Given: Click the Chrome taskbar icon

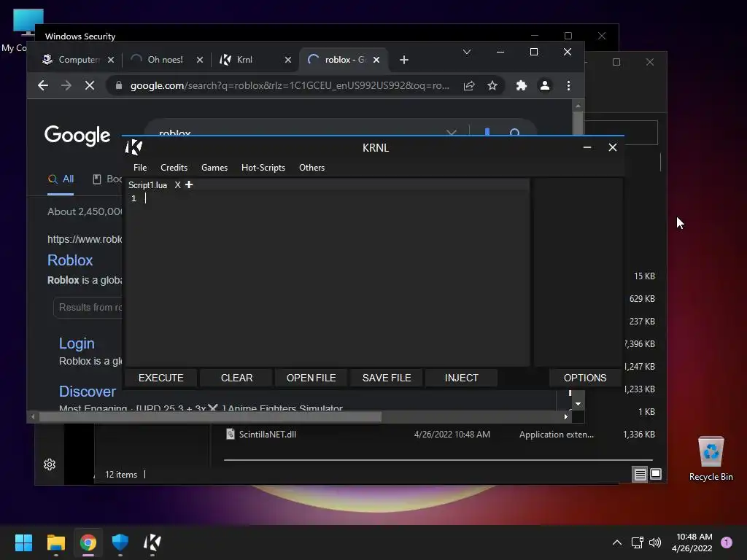Looking at the screenshot, I should click(x=88, y=542).
